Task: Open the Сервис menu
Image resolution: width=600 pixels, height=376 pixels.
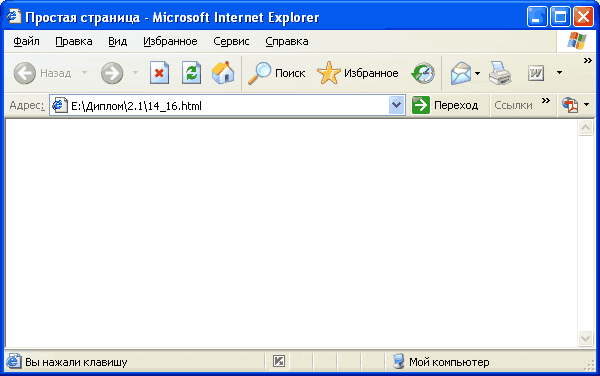Action: (231, 41)
